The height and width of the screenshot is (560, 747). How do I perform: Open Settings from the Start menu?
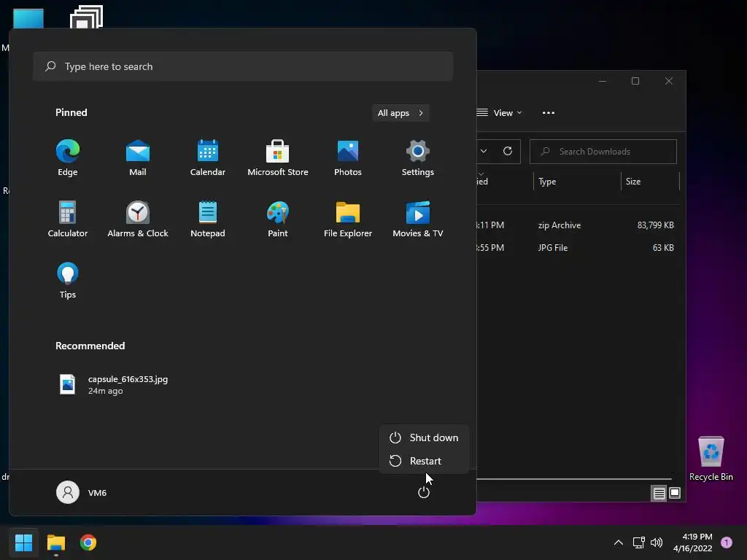coord(418,157)
